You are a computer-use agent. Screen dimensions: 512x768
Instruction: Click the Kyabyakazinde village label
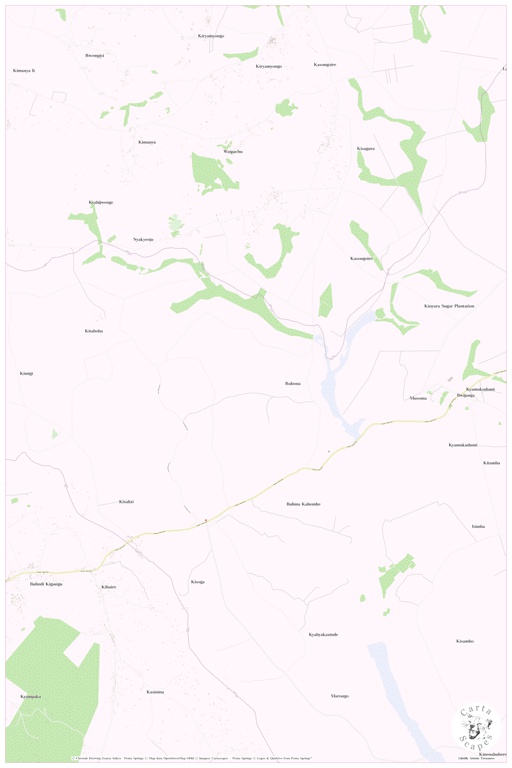click(323, 635)
